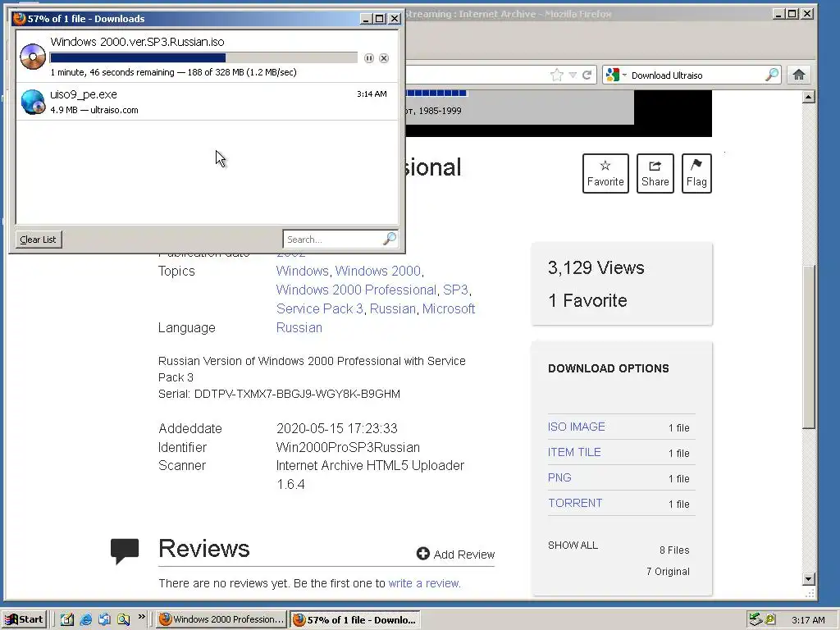840x630 pixels.
Task: Switch to Windows 2000 Professional taskbar button
Action: click(x=221, y=619)
